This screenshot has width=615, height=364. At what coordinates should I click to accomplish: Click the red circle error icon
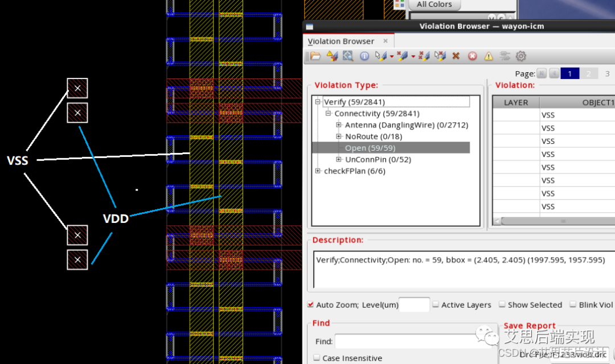(472, 56)
